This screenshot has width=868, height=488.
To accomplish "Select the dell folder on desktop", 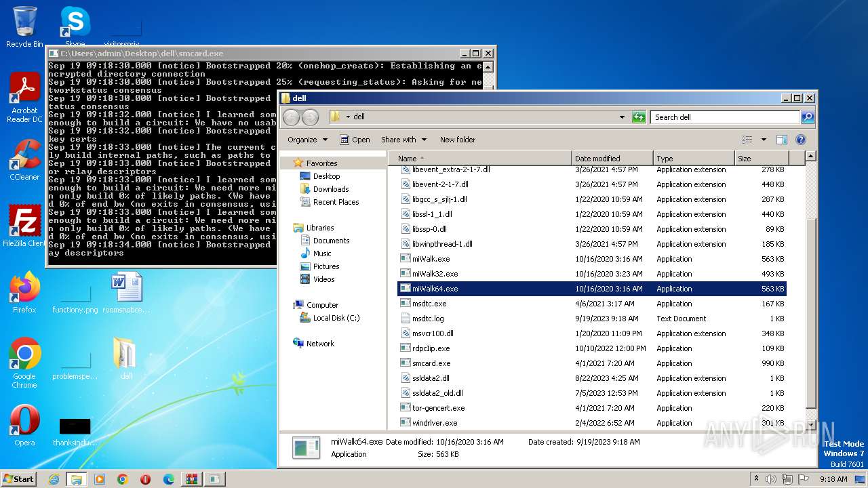I will click(x=126, y=358).
